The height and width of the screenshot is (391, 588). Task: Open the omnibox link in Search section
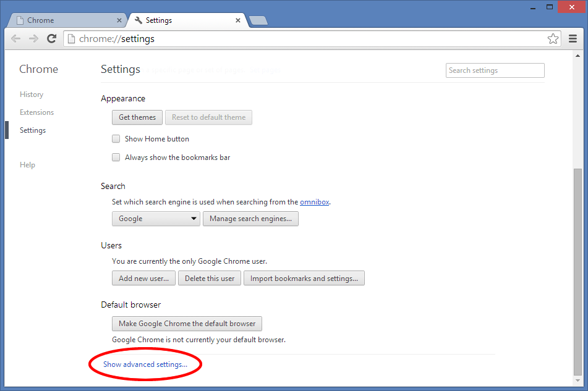point(314,201)
